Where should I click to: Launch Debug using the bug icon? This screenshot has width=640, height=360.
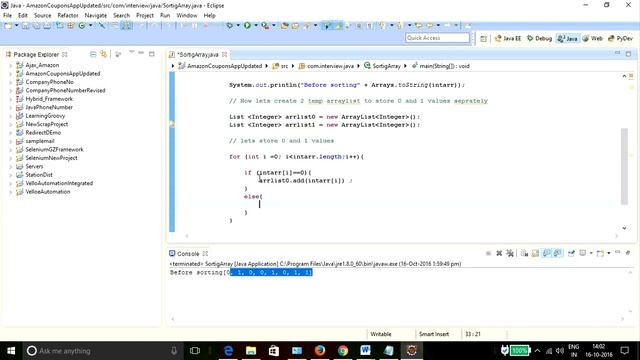click(229, 26)
